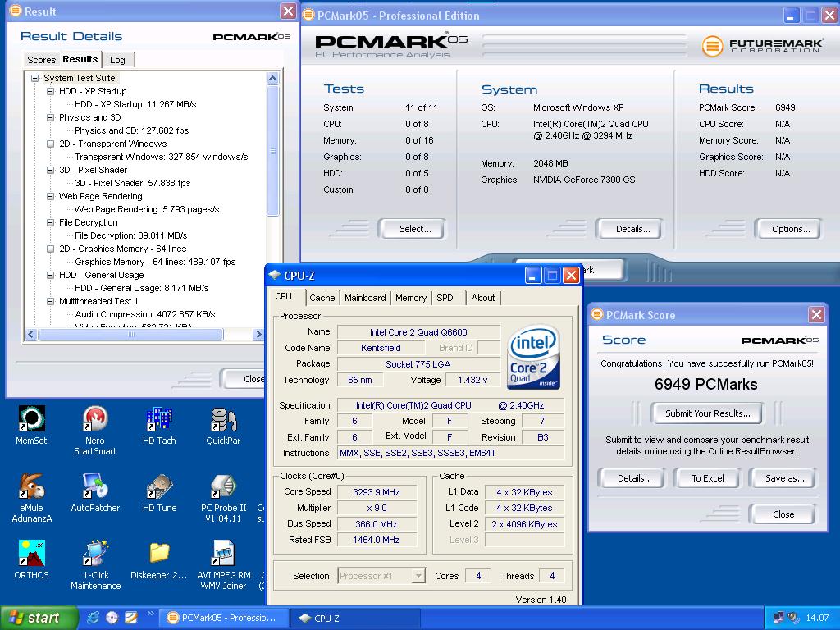Viewport: 840px width, 630px height.
Task: Open the MemSet desktop shortcut
Action: click(31, 419)
